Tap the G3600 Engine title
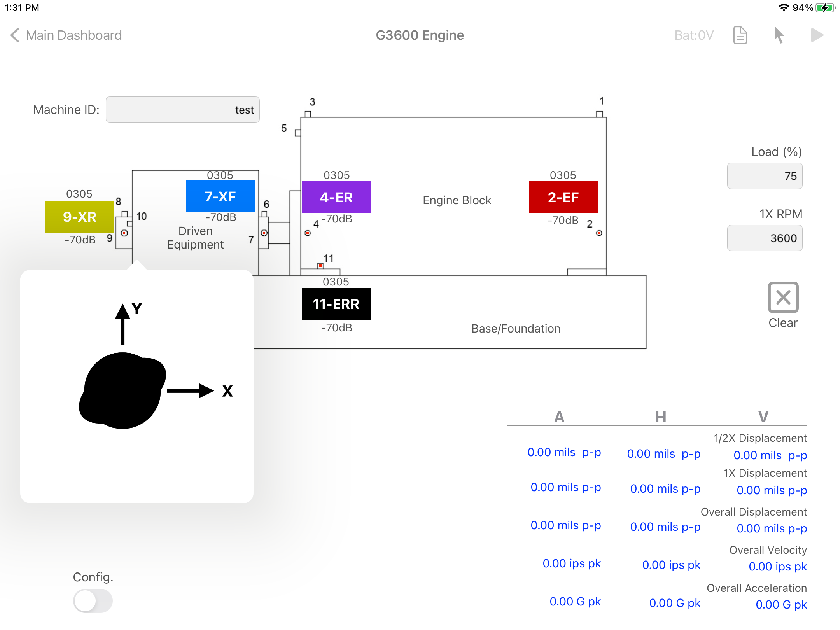 coord(420,35)
